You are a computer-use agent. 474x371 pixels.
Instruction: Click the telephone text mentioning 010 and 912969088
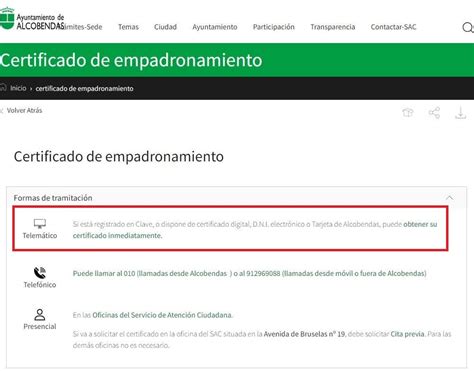pyautogui.click(x=249, y=273)
